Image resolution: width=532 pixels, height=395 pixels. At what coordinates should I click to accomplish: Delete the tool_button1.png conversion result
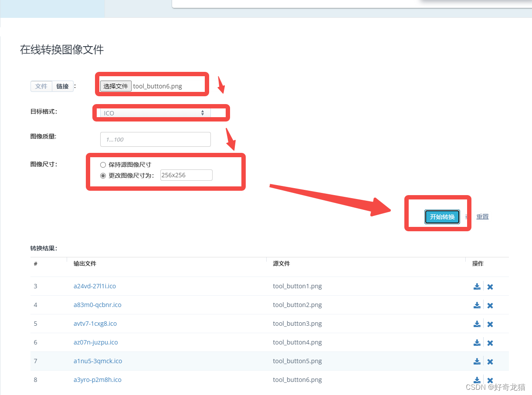tap(490, 287)
